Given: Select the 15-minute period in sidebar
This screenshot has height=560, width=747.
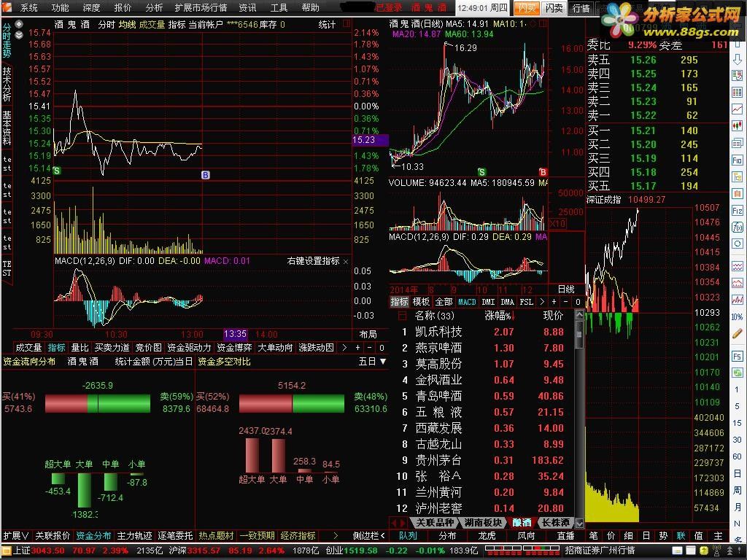Looking at the screenshot, I should click(x=737, y=423).
